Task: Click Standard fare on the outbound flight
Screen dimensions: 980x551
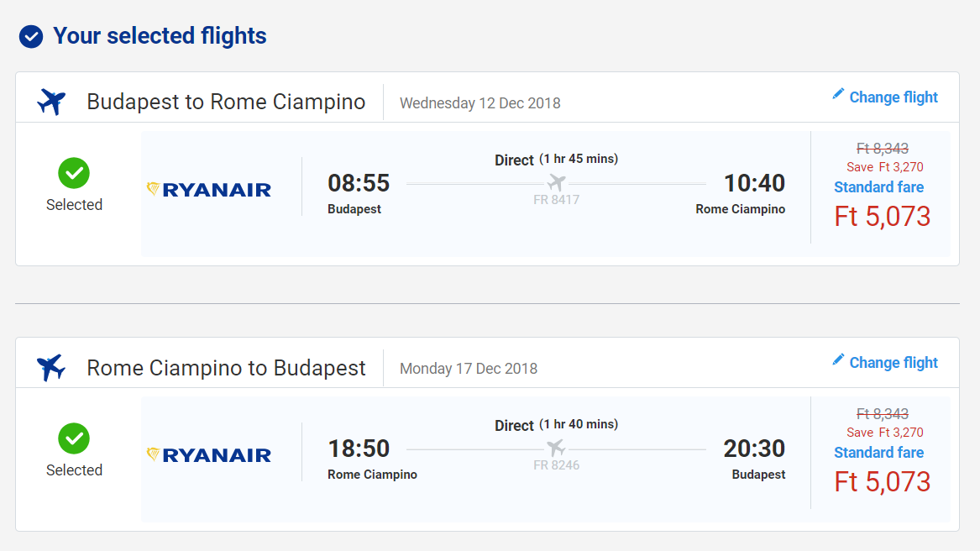Action: pyautogui.click(x=878, y=187)
